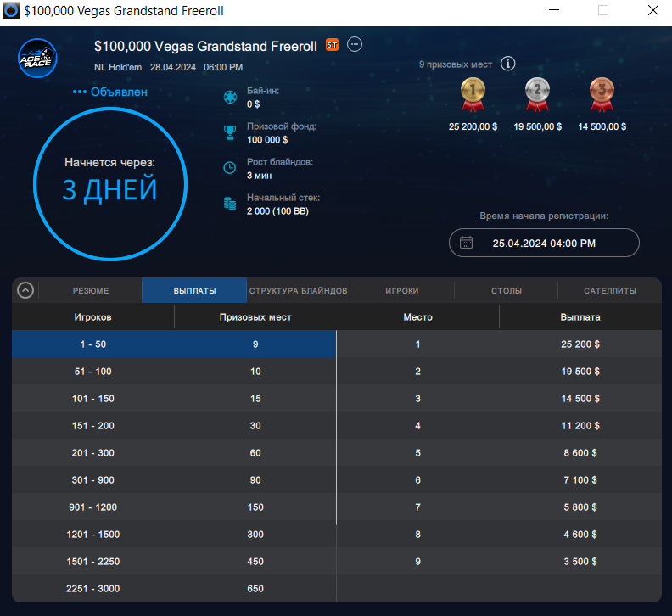Click the Объявлен status label
The image size is (672, 616).
(119, 92)
